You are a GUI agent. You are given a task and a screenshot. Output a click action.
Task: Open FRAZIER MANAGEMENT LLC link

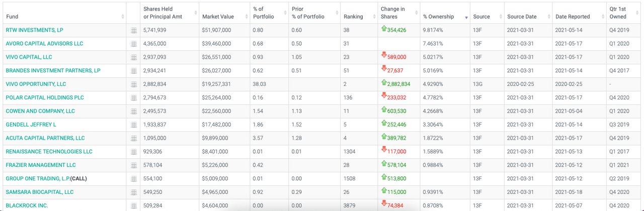(41, 165)
